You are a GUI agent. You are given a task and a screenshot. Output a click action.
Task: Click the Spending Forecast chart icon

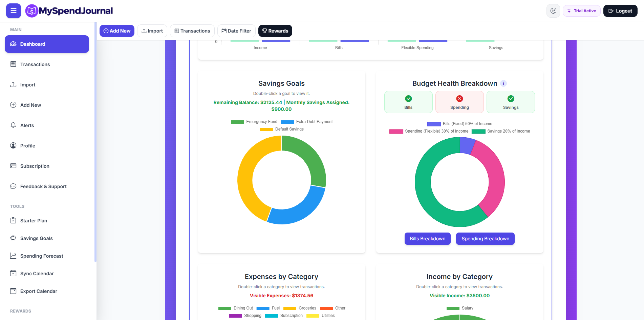coord(13,256)
